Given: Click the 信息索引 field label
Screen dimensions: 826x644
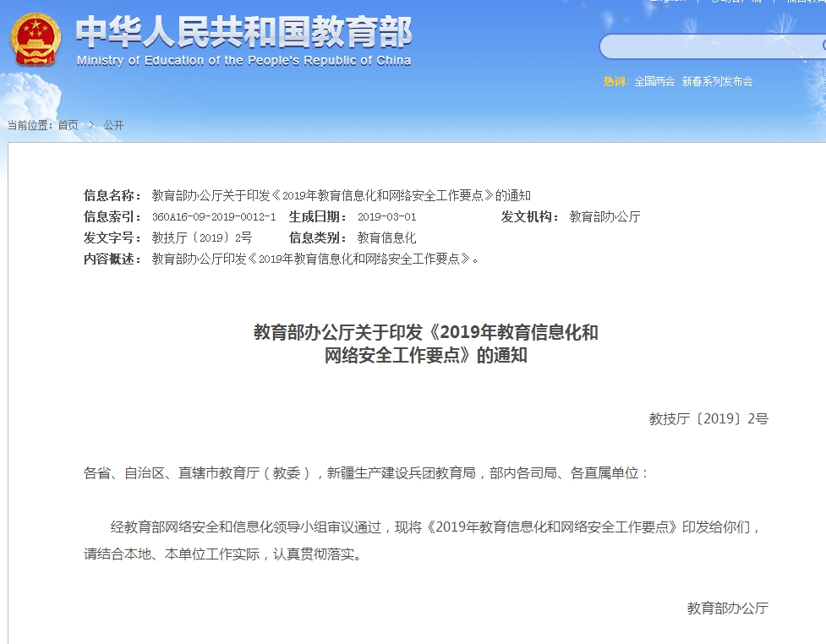Looking at the screenshot, I should (x=112, y=216).
